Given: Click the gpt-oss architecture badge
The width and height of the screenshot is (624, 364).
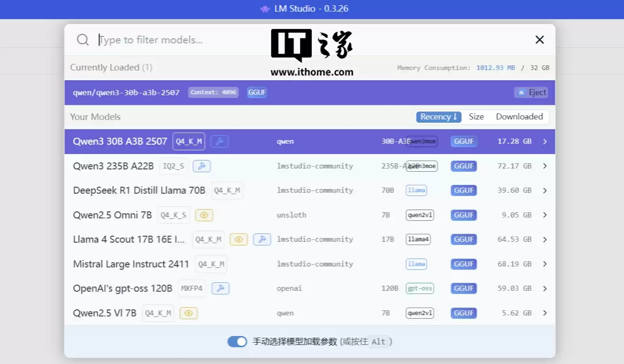Looking at the screenshot, I should [419, 288].
